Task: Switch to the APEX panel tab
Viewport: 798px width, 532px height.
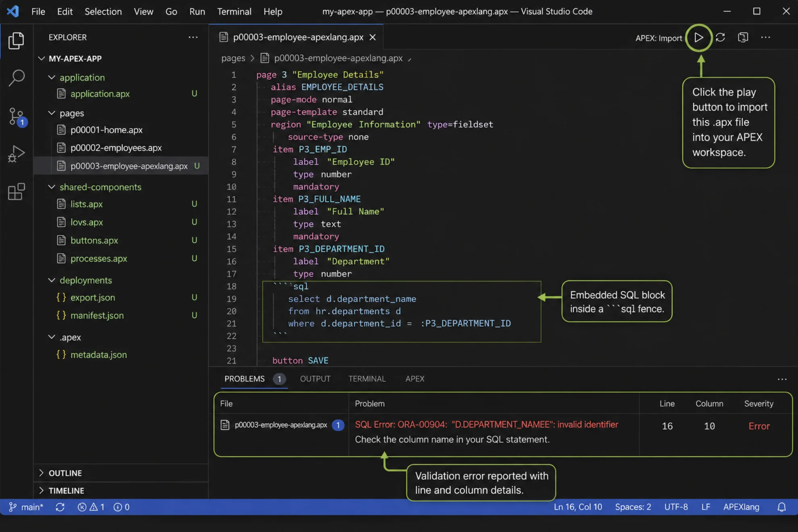Action: (x=415, y=379)
